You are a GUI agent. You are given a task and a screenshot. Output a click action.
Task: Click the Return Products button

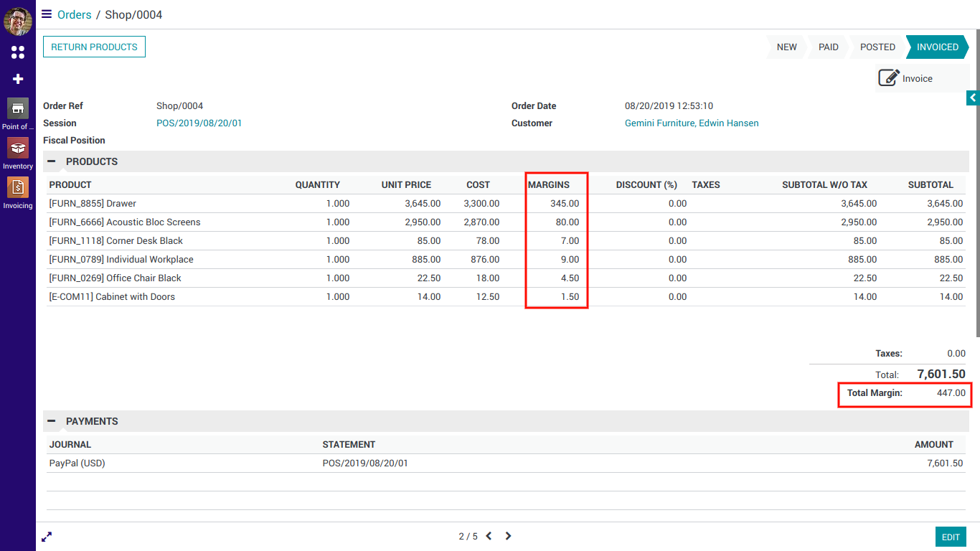coord(94,47)
